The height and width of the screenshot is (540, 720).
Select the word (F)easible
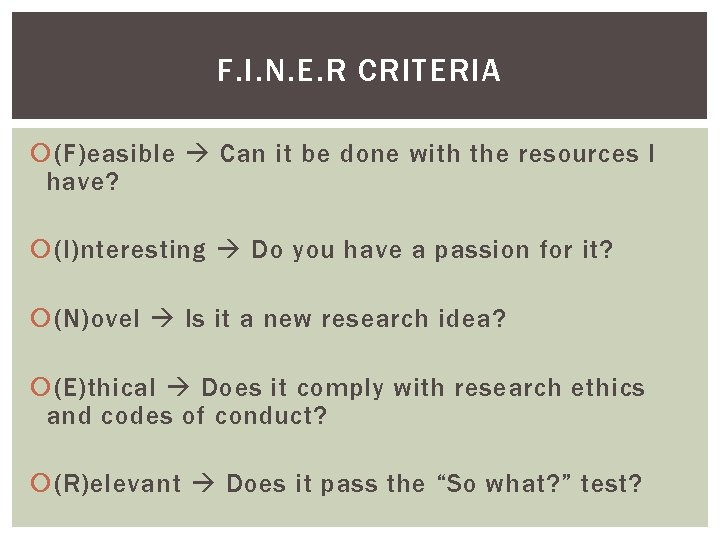(114, 154)
